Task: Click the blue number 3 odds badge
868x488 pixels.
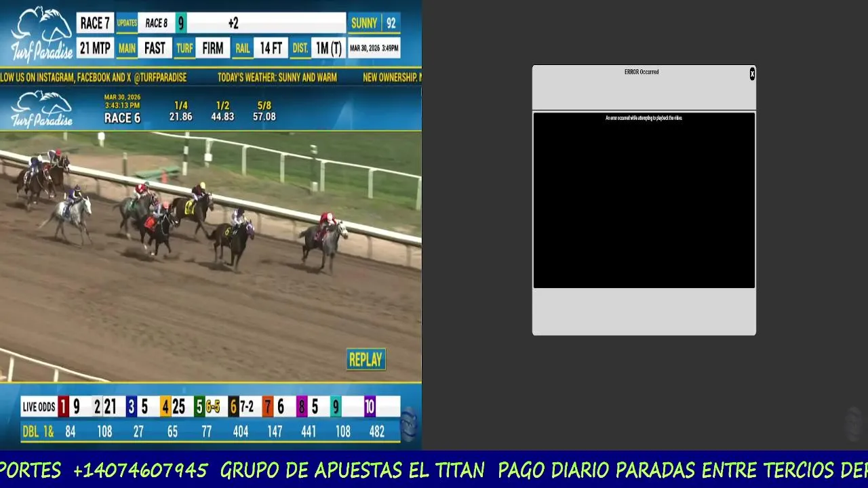Action: pos(132,407)
